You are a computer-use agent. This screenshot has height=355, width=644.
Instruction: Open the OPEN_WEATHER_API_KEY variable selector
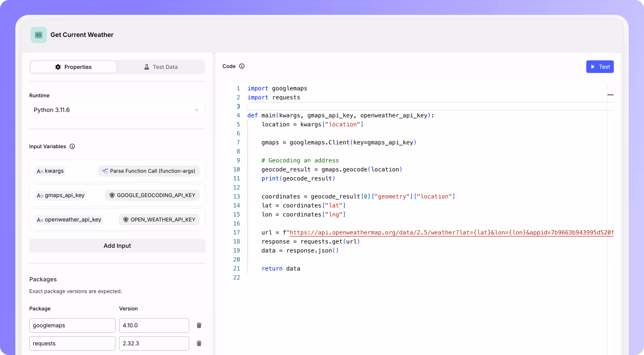[159, 220]
